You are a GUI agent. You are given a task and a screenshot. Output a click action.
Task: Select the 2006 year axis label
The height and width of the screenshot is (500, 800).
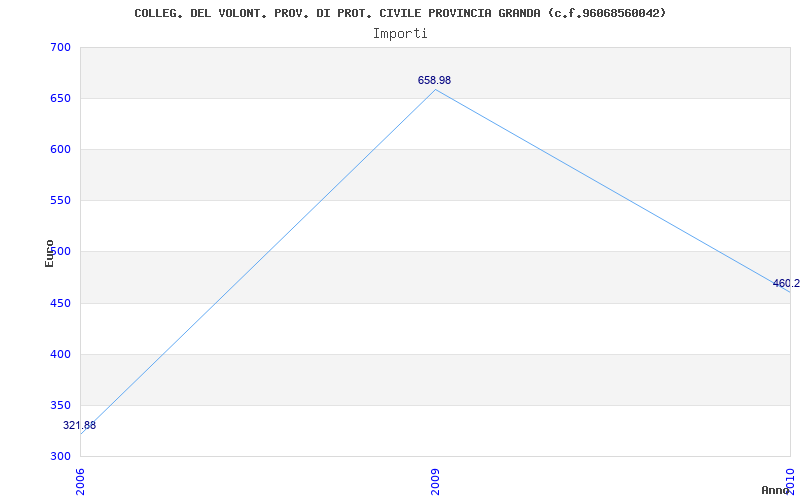pyautogui.click(x=81, y=482)
